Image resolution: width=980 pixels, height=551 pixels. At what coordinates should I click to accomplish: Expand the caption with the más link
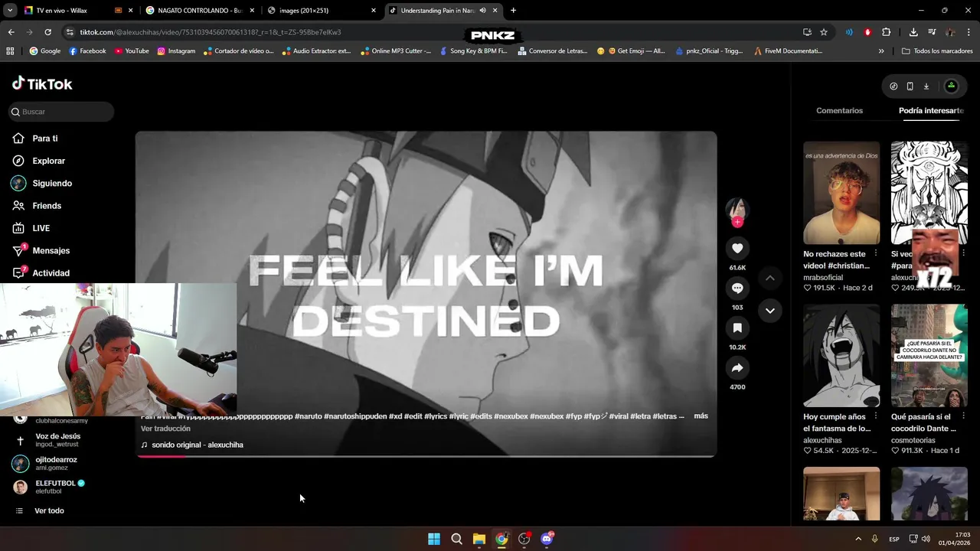(x=701, y=416)
